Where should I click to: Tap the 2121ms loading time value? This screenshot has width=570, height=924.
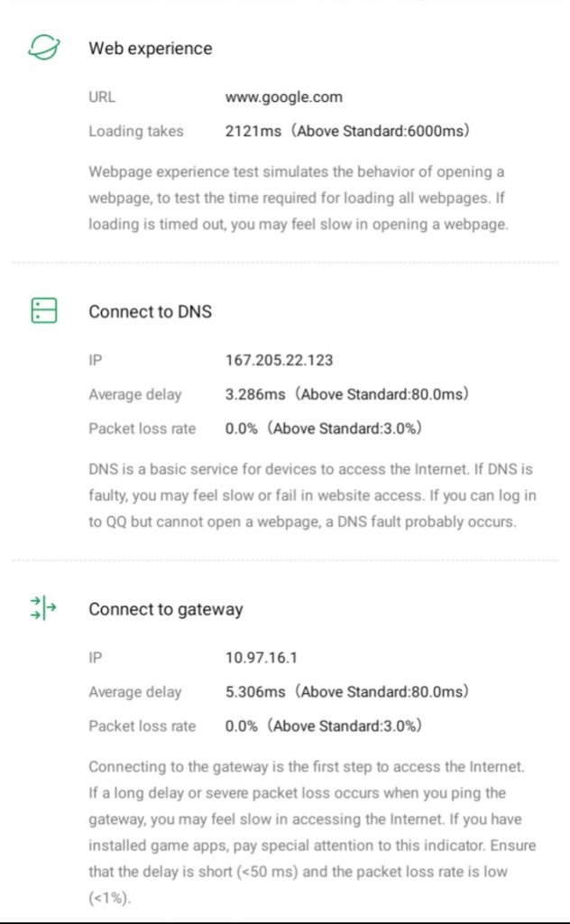point(253,131)
